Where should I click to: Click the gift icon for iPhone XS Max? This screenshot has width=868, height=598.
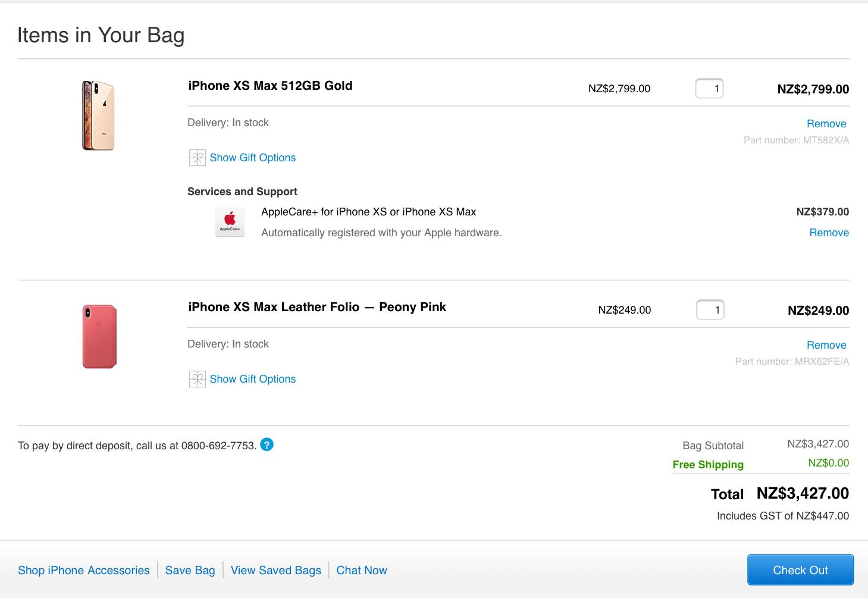coord(197,158)
